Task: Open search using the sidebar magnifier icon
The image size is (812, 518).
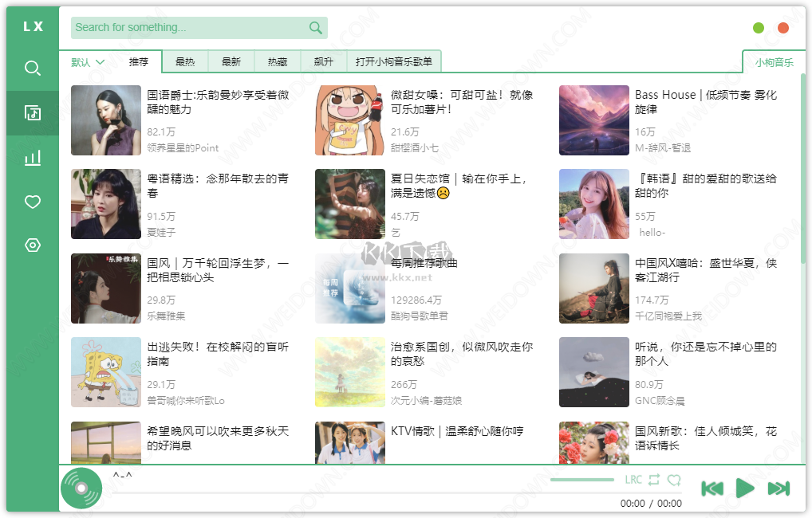Action: (32, 69)
